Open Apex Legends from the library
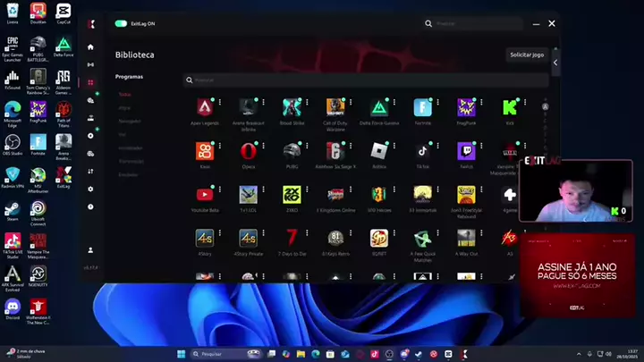The image size is (644, 362). [x=204, y=107]
